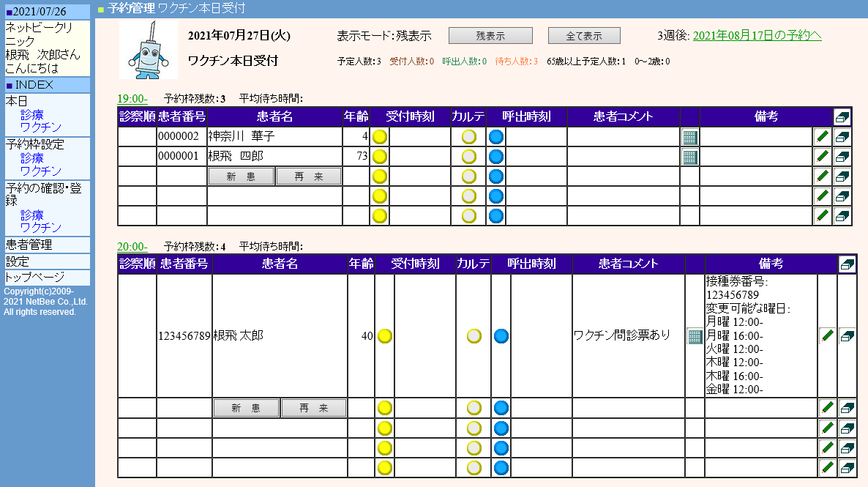Open calendar icon in 根飛 太郎 row
Image resolution: width=868 pixels, height=487 pixels.
point(695,336)
